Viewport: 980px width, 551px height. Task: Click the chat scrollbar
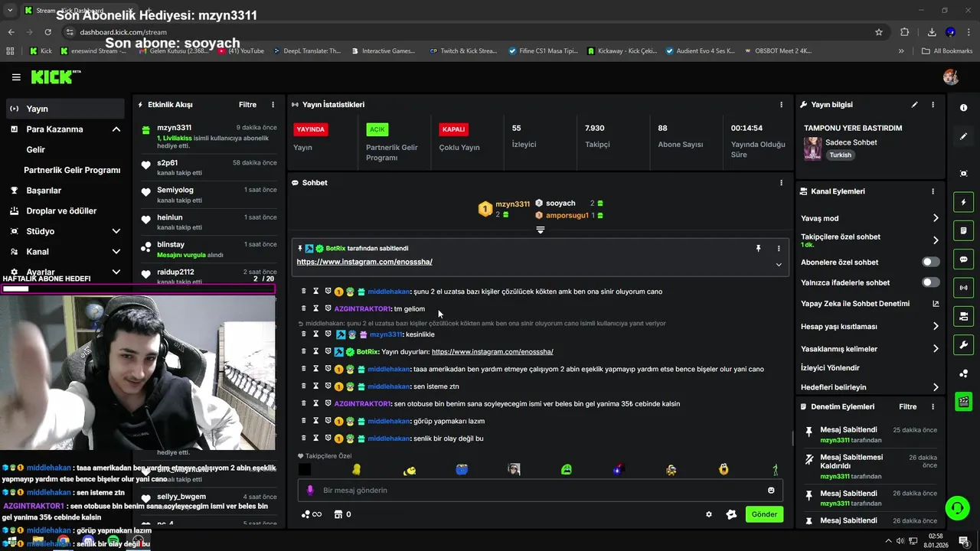click(x=792, y=439)
